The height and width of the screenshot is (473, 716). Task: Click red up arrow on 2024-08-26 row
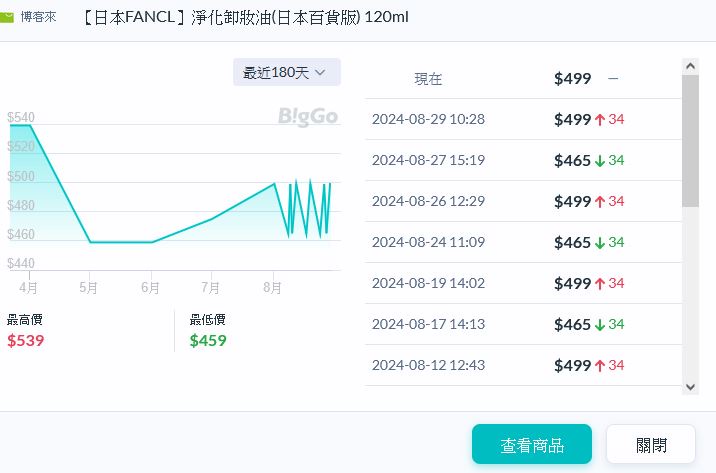[x=600, y=201]
